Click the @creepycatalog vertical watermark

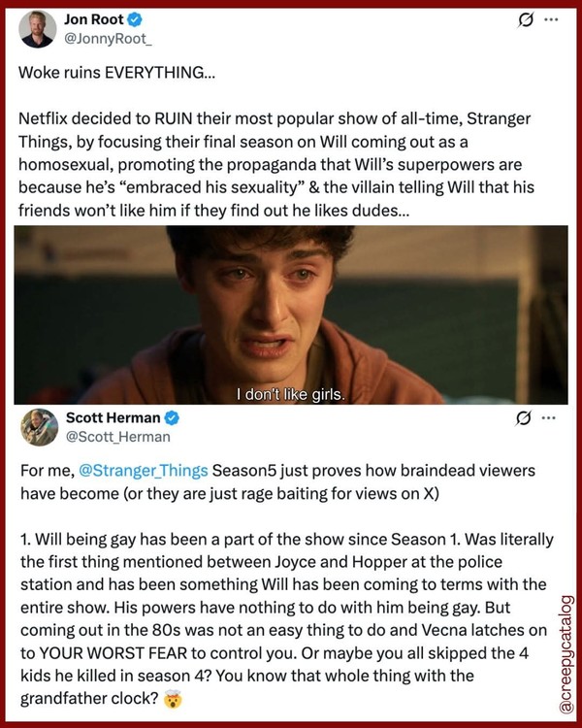(566, 653)
